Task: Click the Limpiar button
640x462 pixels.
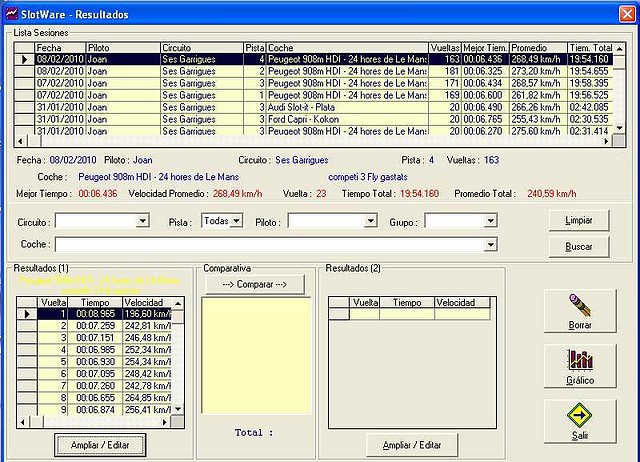Action: [579, 220]
